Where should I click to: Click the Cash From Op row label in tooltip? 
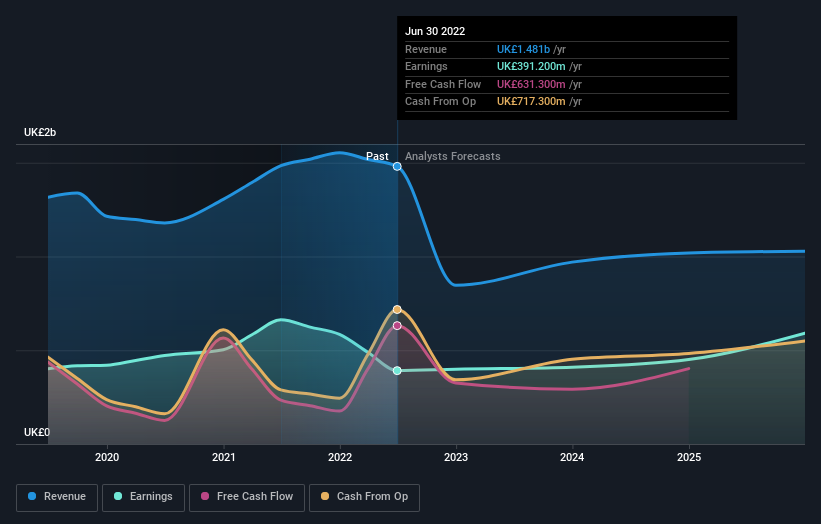(x=440, y=102)
